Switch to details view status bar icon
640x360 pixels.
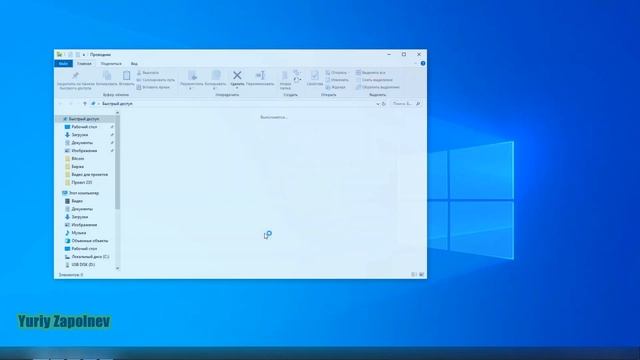[414, 275]
